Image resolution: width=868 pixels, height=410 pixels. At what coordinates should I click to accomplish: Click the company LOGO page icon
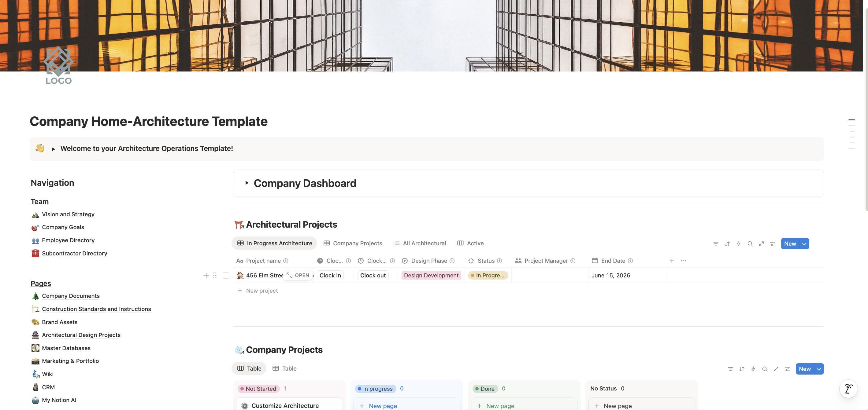point(59,65)
